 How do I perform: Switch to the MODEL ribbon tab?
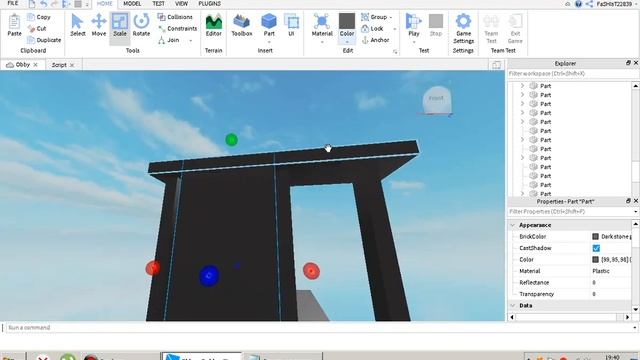coord(132,4)
